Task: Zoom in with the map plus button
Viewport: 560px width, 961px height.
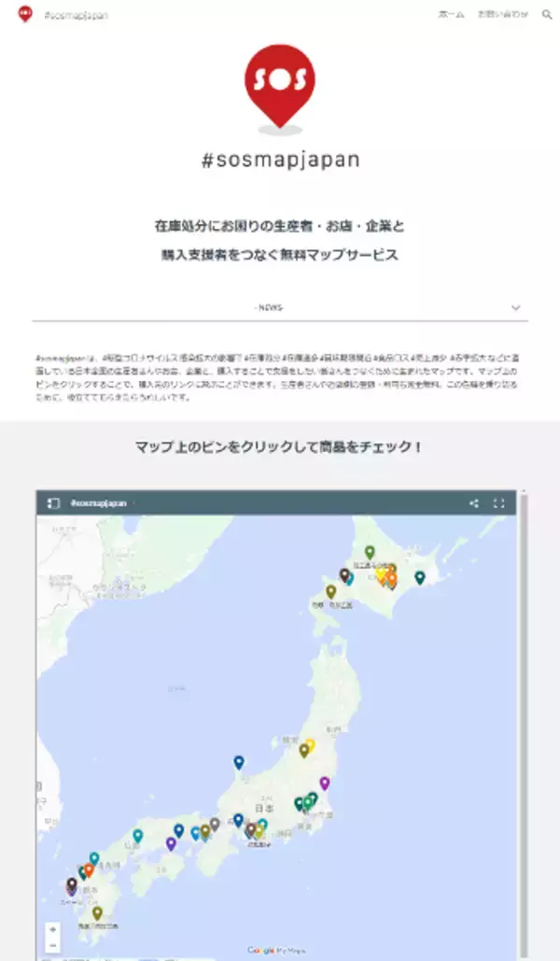Action: 52,929
